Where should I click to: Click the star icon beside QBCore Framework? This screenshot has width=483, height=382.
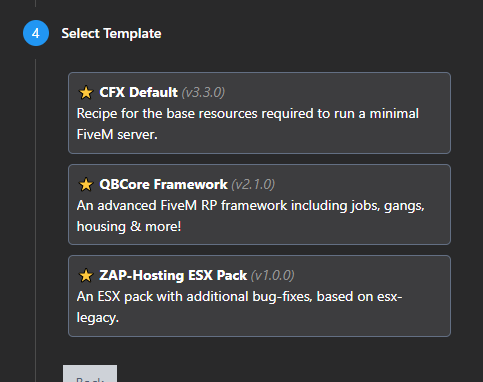coord(86,184)
